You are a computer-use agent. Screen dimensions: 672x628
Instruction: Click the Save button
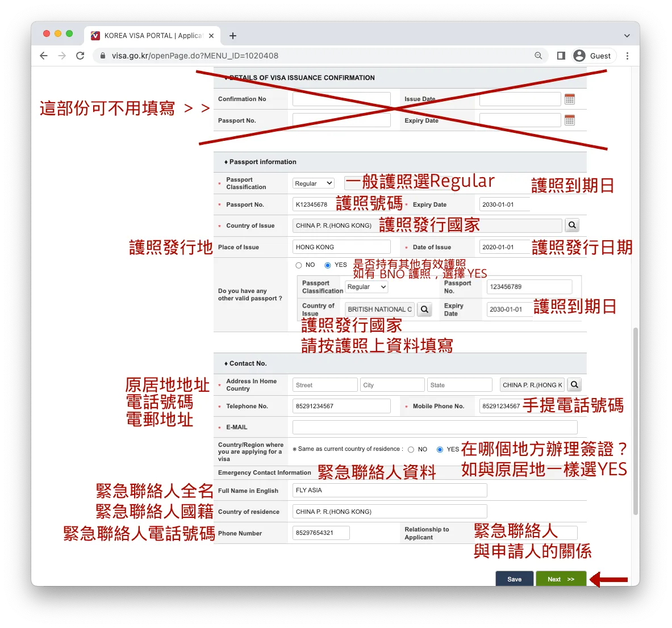(x=514, y=579)
